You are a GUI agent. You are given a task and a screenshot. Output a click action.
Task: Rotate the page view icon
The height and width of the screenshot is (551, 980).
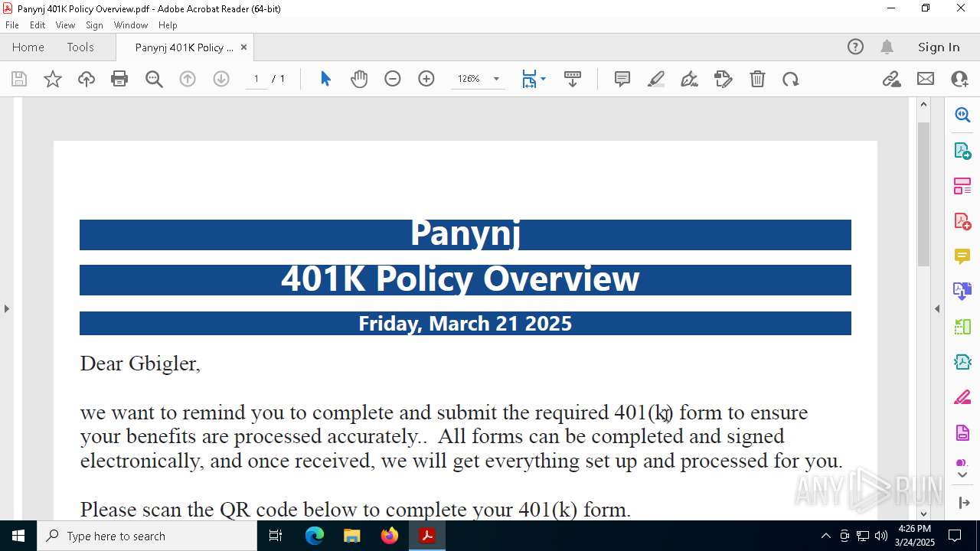[791, 79]
